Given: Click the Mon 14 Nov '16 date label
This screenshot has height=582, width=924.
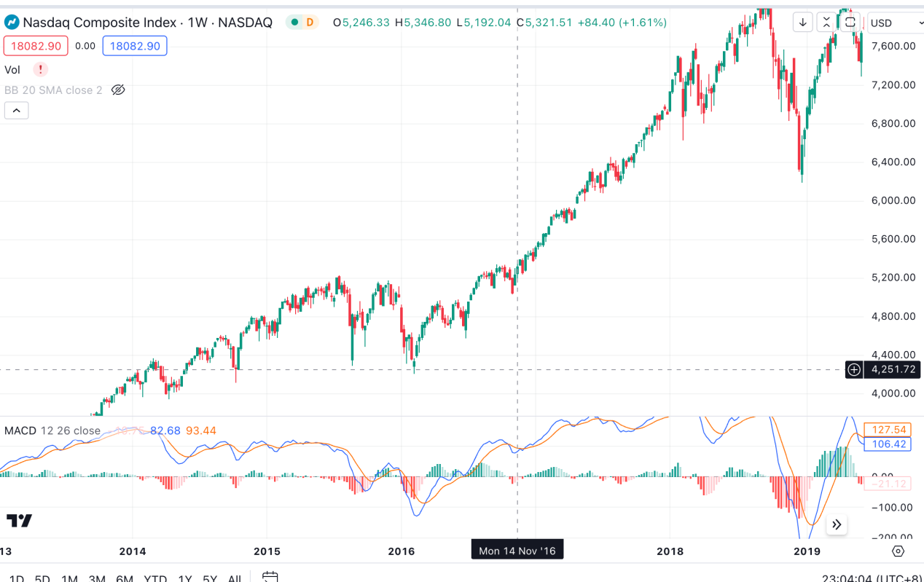Looking at the screenshot, I should (x=517, y=549).
